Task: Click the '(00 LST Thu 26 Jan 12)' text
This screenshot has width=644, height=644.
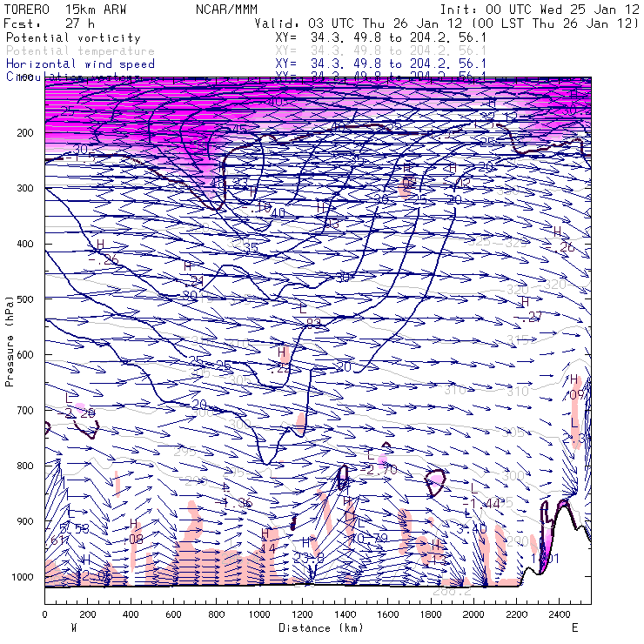Action: [x=554, y=23]
